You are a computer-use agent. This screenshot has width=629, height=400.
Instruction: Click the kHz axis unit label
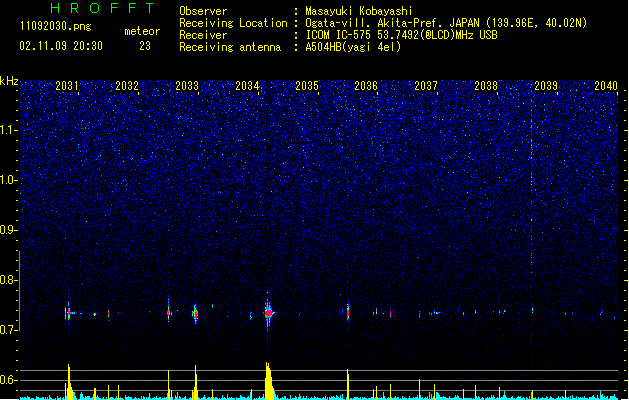point(9,81)
